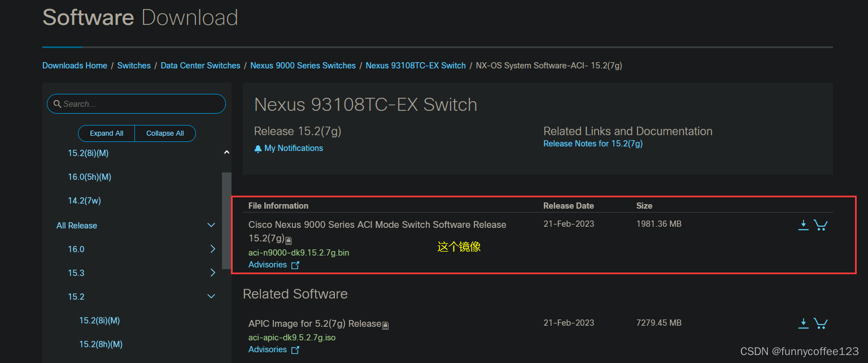Viewport: 868px width, 363px height.
Task: Select suggested release 15.2(8i)(M) at top
Action: pyautogui.click(x=88, y=153)
